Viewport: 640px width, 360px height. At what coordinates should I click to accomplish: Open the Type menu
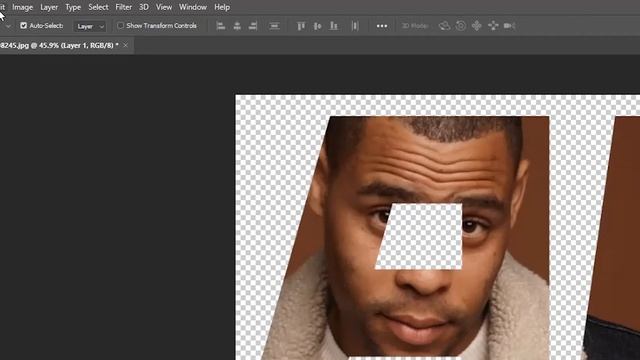(x=73, y=7)
